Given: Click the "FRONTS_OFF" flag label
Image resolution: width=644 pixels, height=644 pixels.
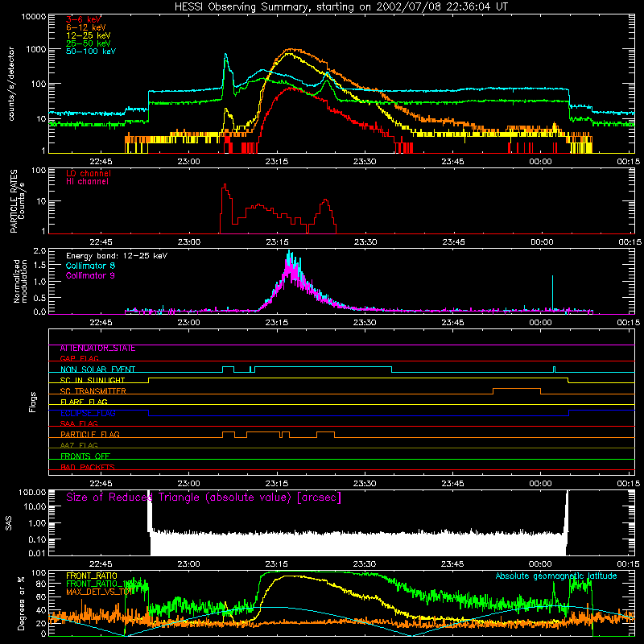Looking at the screenshot, I should coord(85,456).
